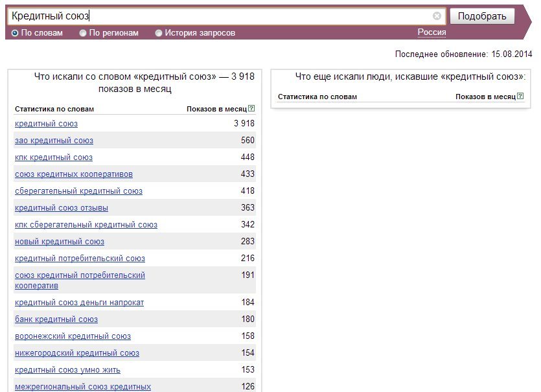Open нижегородский кредитный союз link
Screen dimensions: 541x392
pyautogui.click(x=77, y=353)
